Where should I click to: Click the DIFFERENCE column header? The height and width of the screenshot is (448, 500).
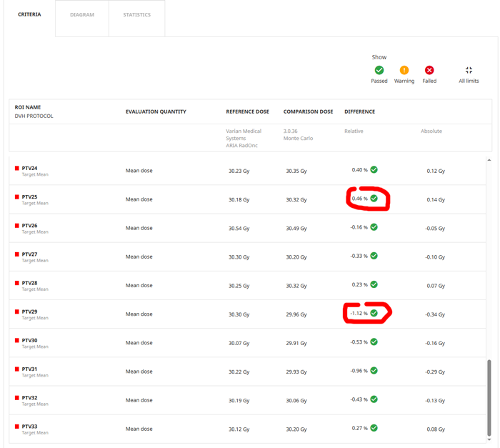360,111
